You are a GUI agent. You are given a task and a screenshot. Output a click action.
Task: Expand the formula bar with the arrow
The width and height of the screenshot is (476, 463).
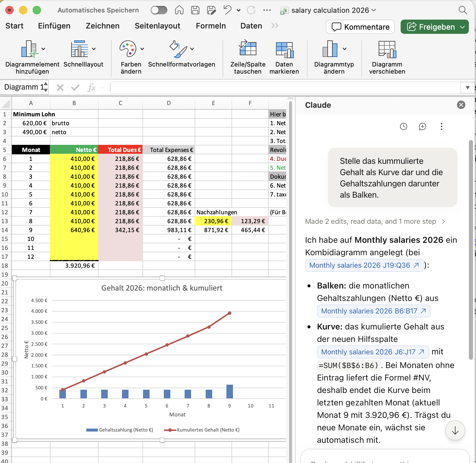(467, 88)
